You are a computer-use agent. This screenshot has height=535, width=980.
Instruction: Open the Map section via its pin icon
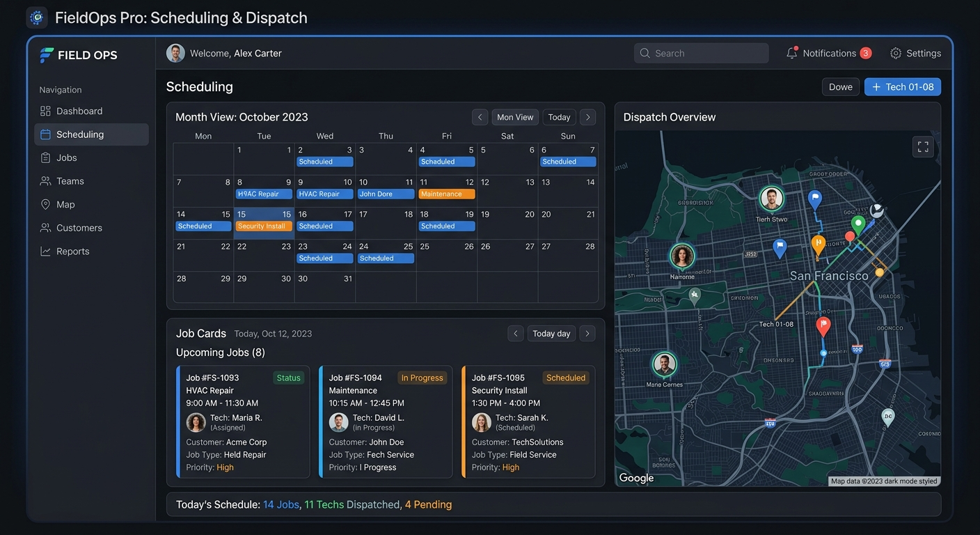tap(45, 204)
